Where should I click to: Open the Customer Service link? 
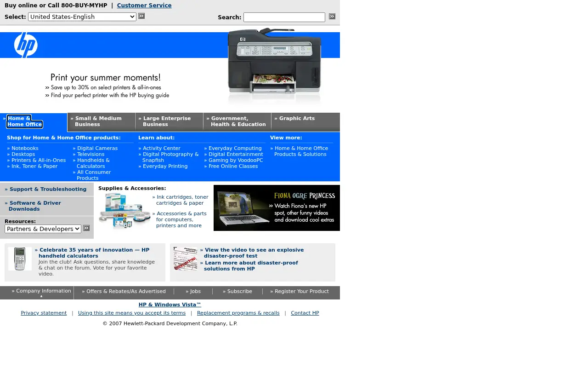[144, 6]
